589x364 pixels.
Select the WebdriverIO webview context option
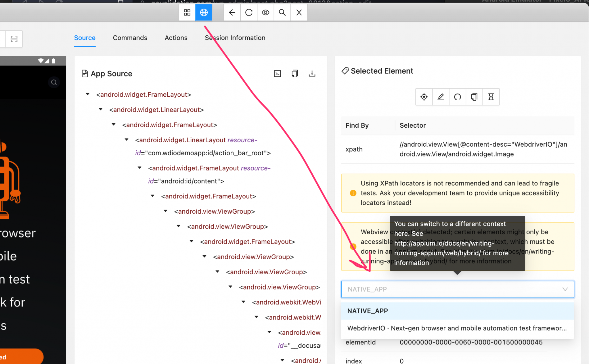click(457, 328)
